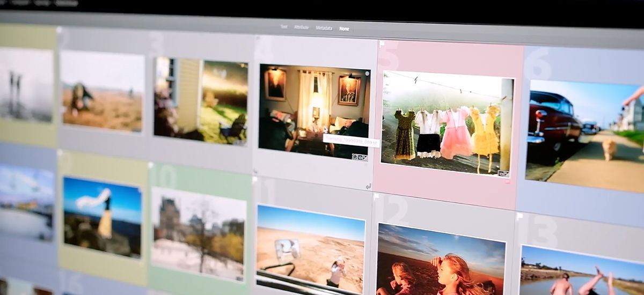Toggle the flag on the bare tree cell

tap(151, 165)
